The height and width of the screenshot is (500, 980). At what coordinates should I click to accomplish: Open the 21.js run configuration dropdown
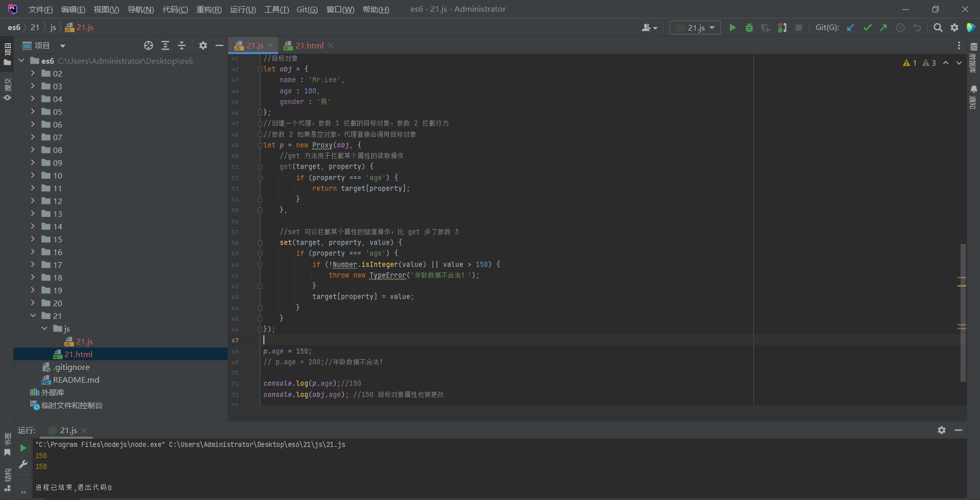tap(695, 28)
